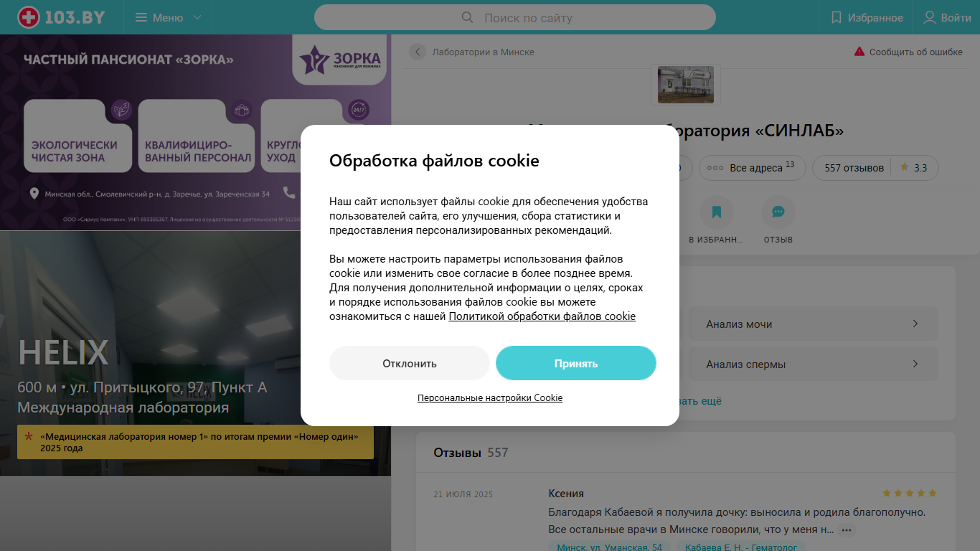Open Персональные настройки Cookie link
The image size is (980, 551).
(490, 398)
